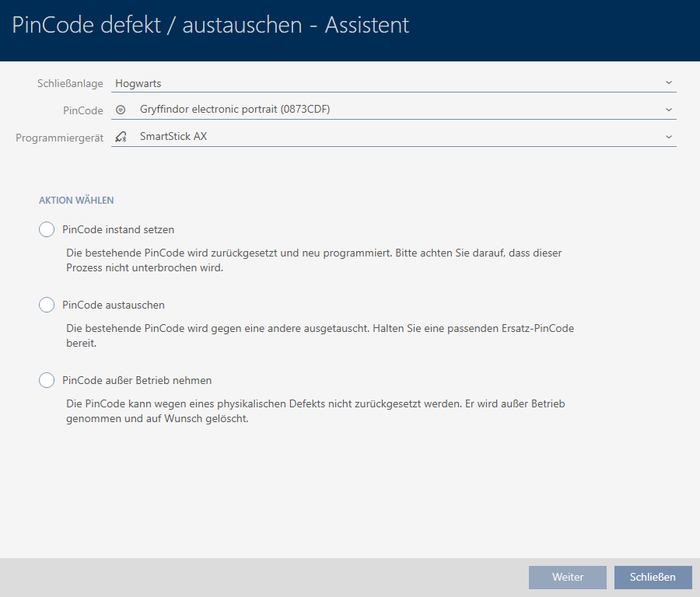Click the 'AKTION WÄHLEN' section heading

(x=76, y=201)
